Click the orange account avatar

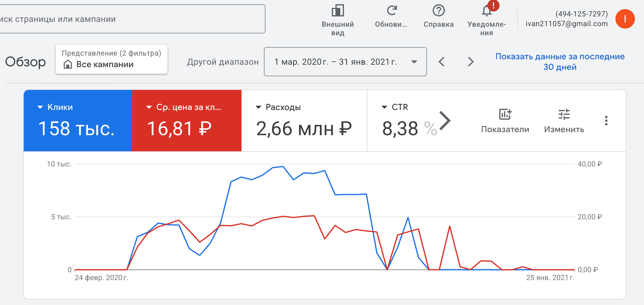pyautogui.click(x=625, y=19)
